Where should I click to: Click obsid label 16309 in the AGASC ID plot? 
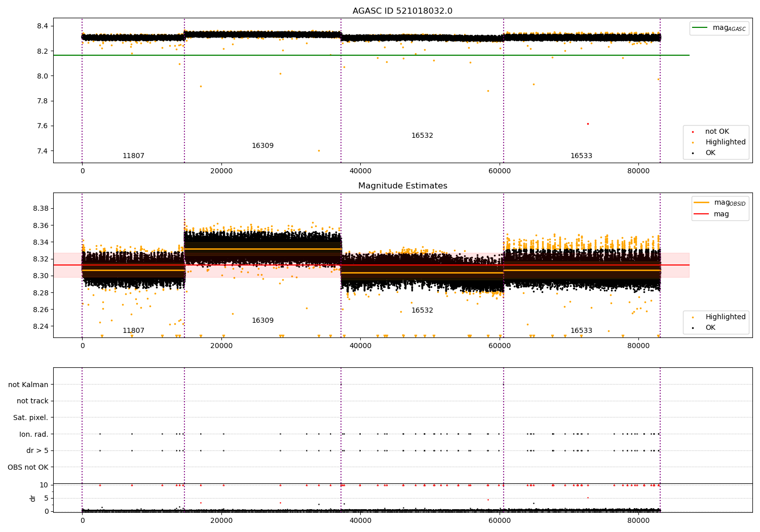pyautogui.click(x=262, y=146)
